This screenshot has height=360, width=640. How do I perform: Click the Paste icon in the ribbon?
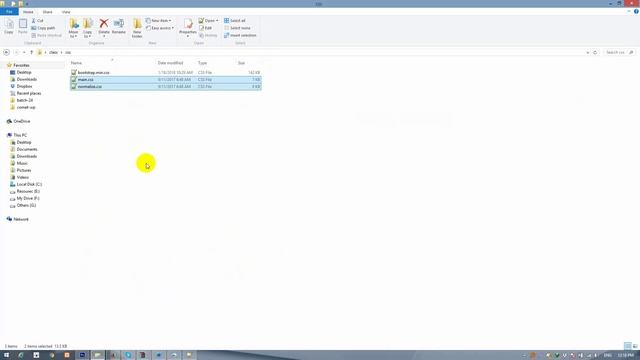[x=23, y=27]
